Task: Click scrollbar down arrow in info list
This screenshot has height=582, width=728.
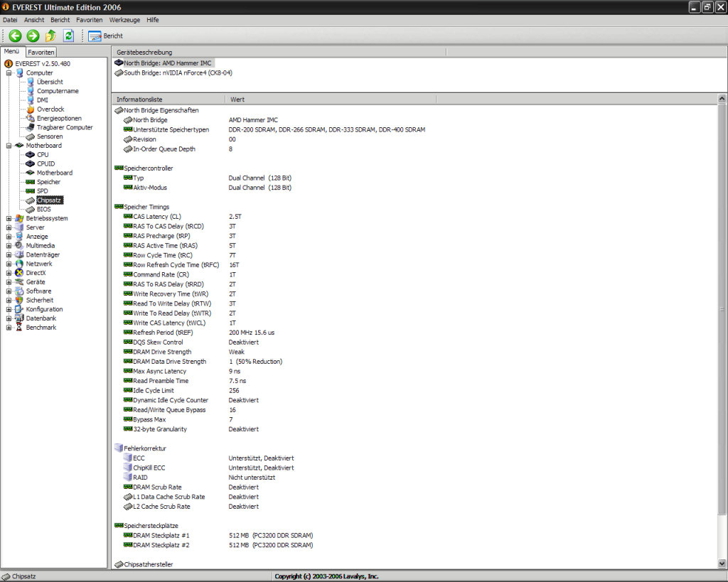Action: click(722, 564)
